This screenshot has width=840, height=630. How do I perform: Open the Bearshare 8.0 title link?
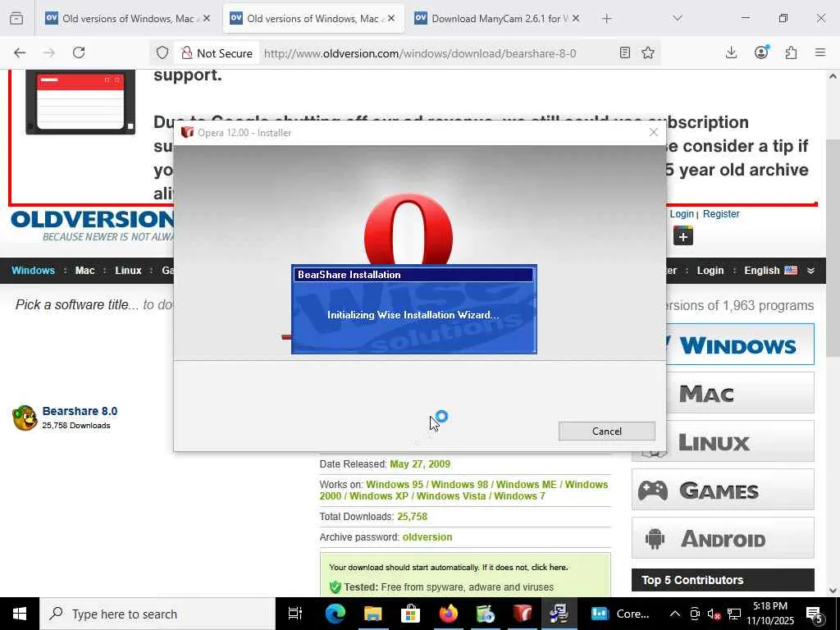point(80,411)
